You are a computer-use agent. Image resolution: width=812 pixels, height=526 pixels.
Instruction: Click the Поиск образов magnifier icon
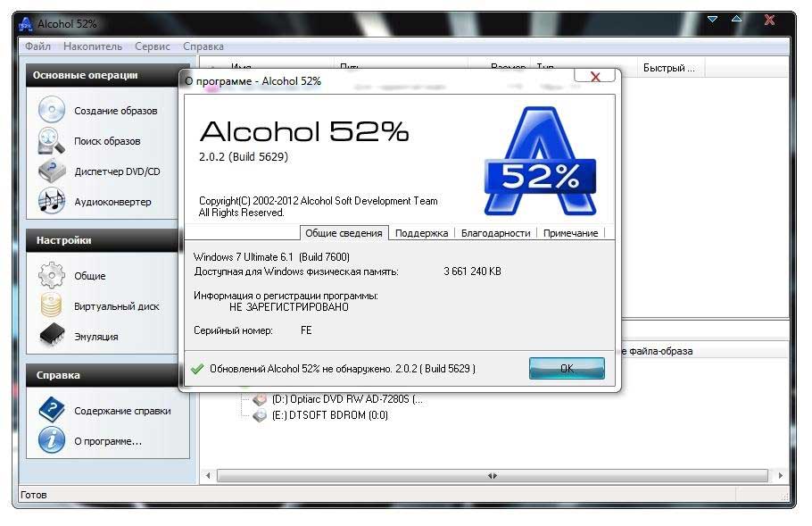tap(51, 141)
